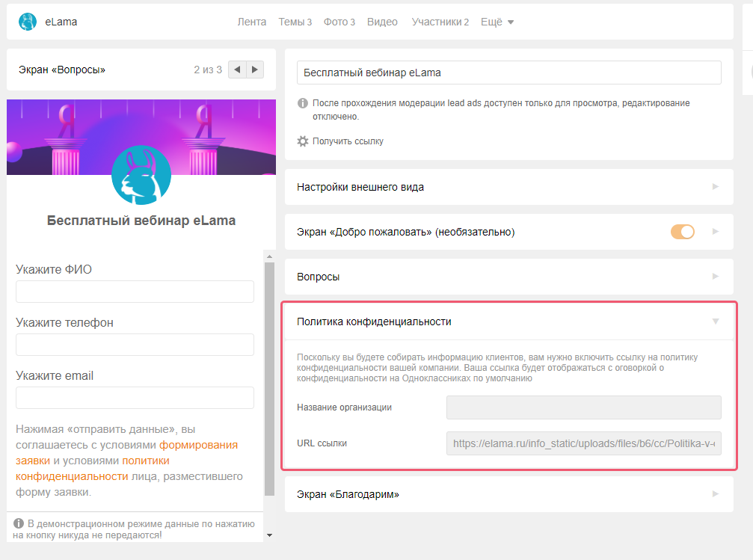Open the Участники tab
753x560 pixels.
[440, 22]
